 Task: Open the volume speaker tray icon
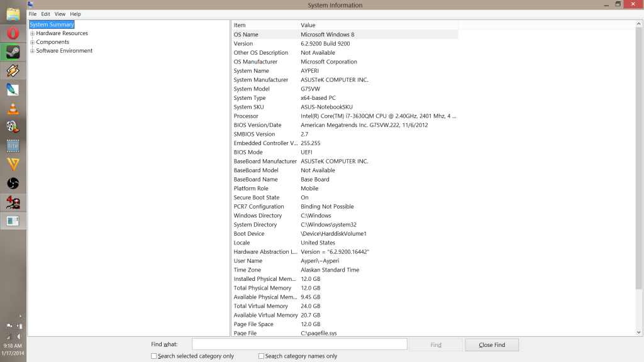(19, 337)
